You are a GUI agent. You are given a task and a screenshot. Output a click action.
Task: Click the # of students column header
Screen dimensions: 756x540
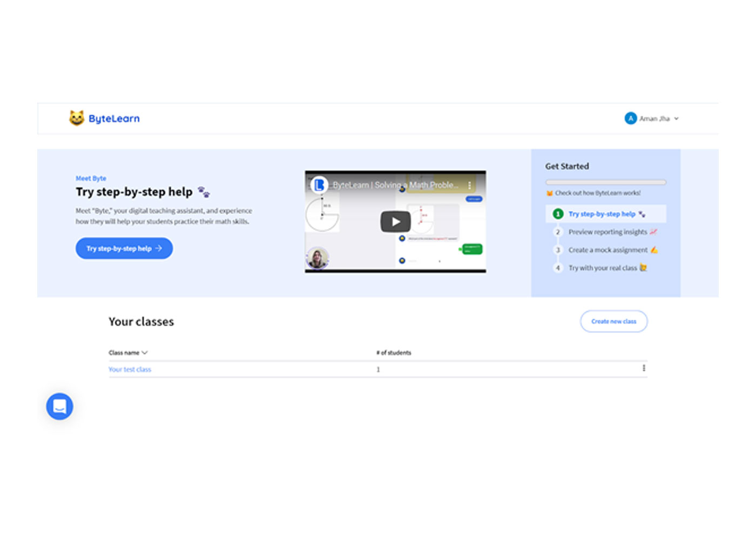coord(394,353)
